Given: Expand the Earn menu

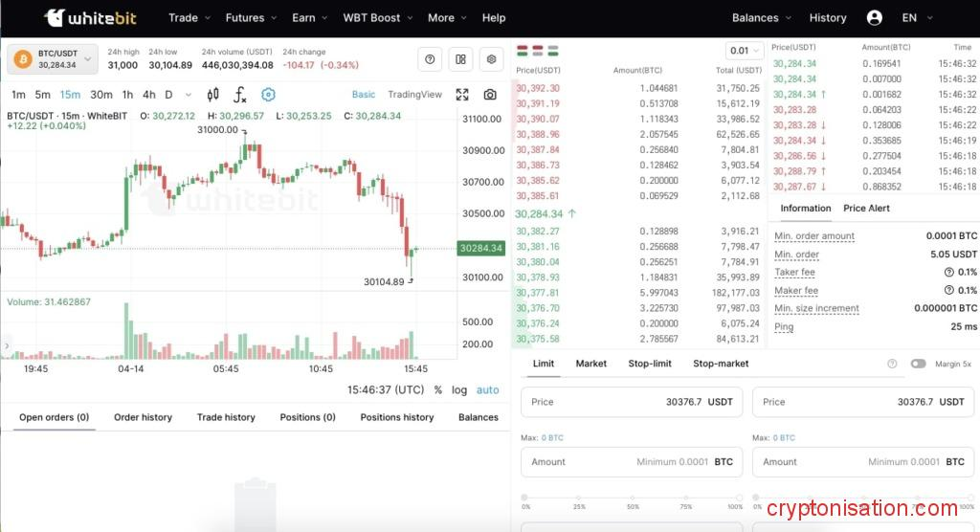Looking at the screenshot, I should (309, 18).
